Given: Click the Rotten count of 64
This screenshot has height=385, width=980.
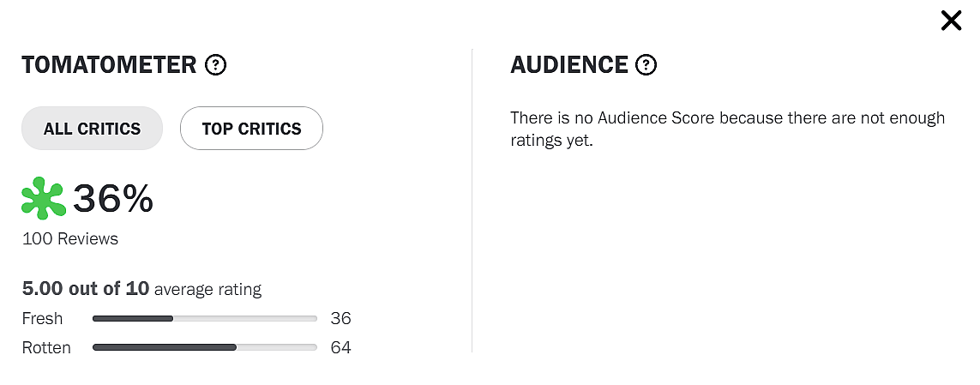Looking at the screenshot, I should pos(340,348).
